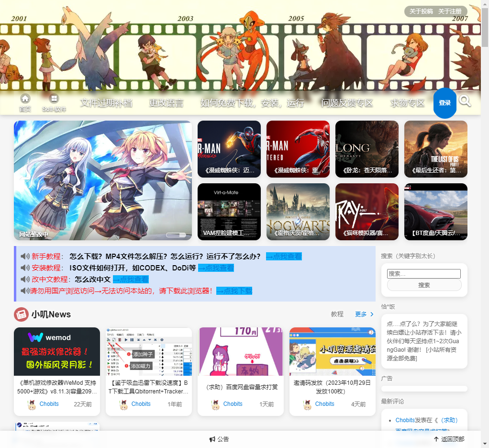Image resolution: width=489 pixels, height=448 pixels.
Task: Open the 首页 home icon
Action: 25,99
